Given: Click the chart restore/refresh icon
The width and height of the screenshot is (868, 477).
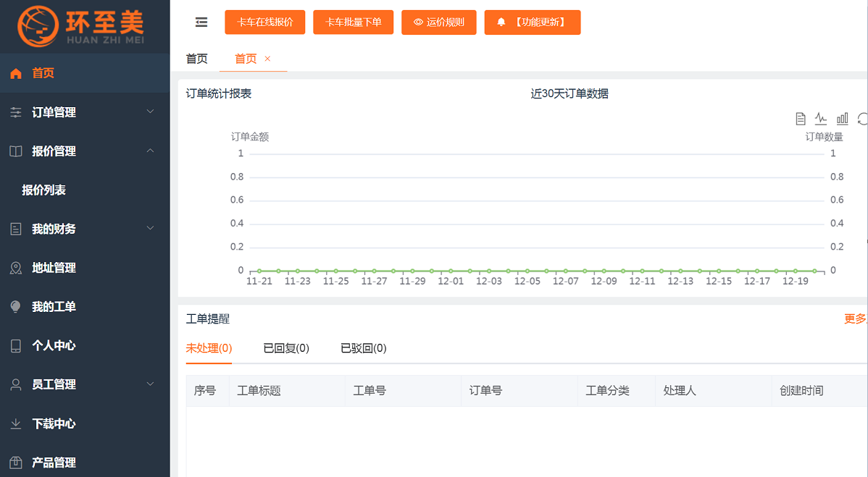Looking at the screenshot, I should pos(862,118).
